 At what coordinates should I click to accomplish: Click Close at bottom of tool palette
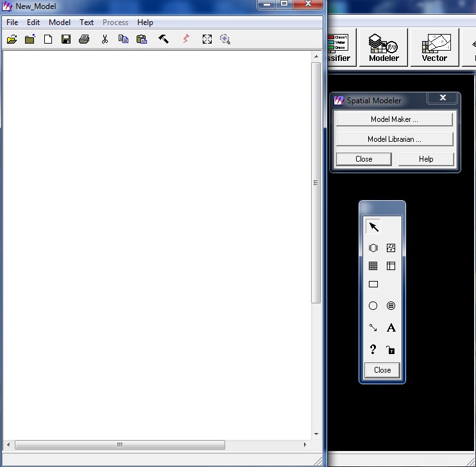click(382, 370)
